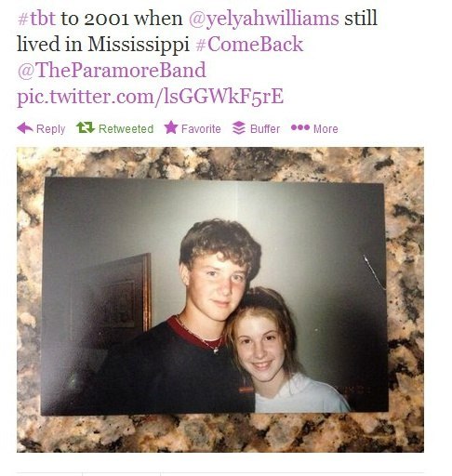452x476 pixels.
Task: Undo retweet via the Retweeted label
Action: click(126, 128)
